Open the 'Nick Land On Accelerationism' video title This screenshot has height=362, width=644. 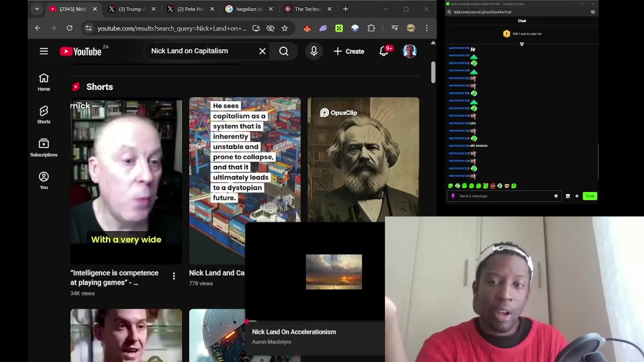(294, 332)
